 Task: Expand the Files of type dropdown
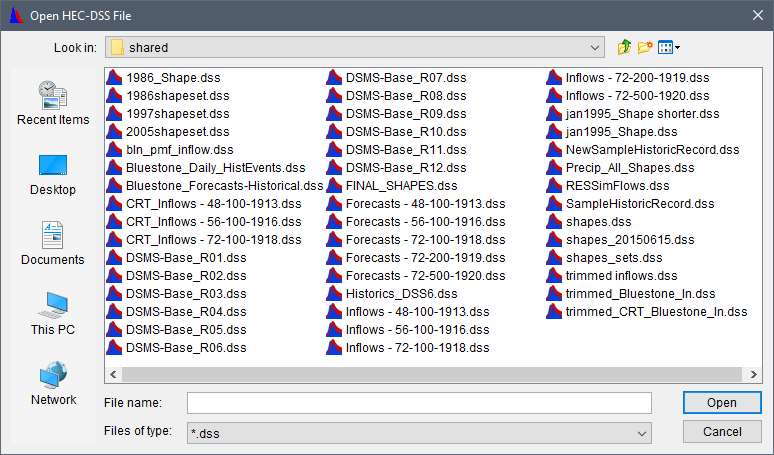(642, 432)
